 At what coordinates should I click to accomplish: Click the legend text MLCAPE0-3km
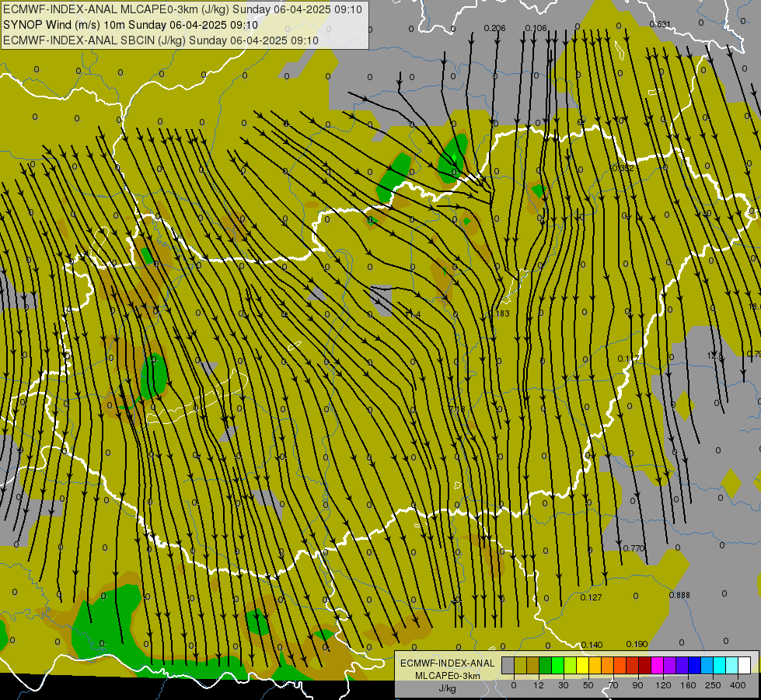pos(448,676)
